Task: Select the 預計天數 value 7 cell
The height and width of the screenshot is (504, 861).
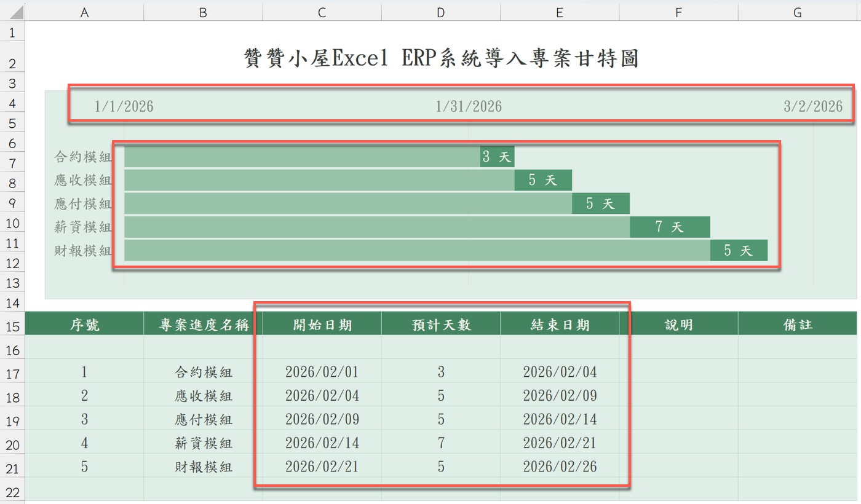Action: point(440,443)
